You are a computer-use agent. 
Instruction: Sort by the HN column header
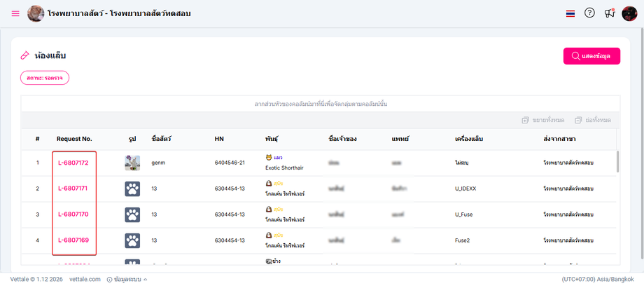tap(219, 139)
